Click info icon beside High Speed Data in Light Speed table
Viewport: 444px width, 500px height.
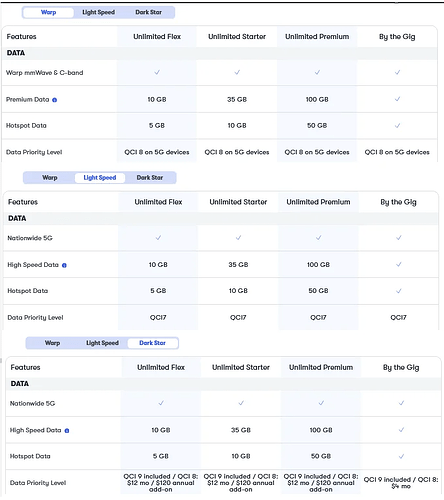pyautogui.click(x=64, y=265)
